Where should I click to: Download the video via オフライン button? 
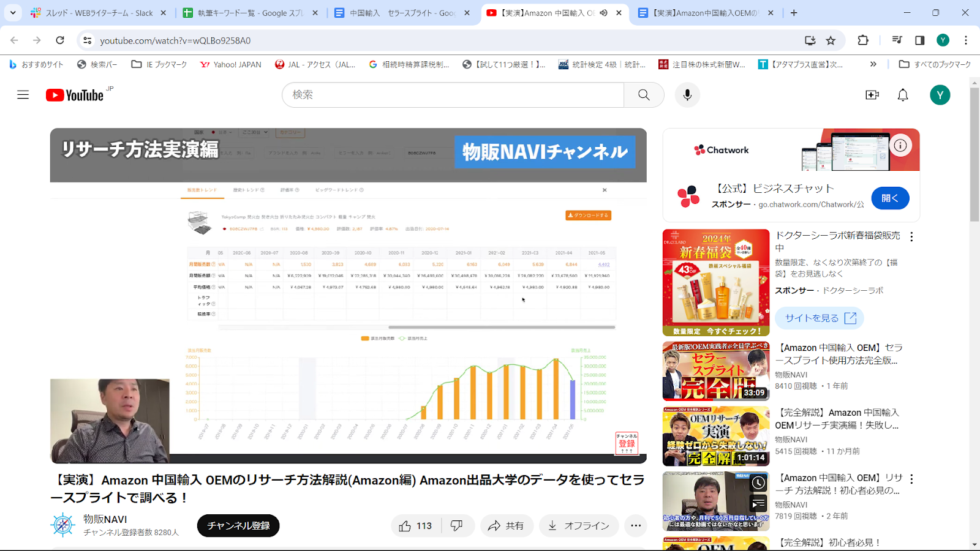click(579, 526)
